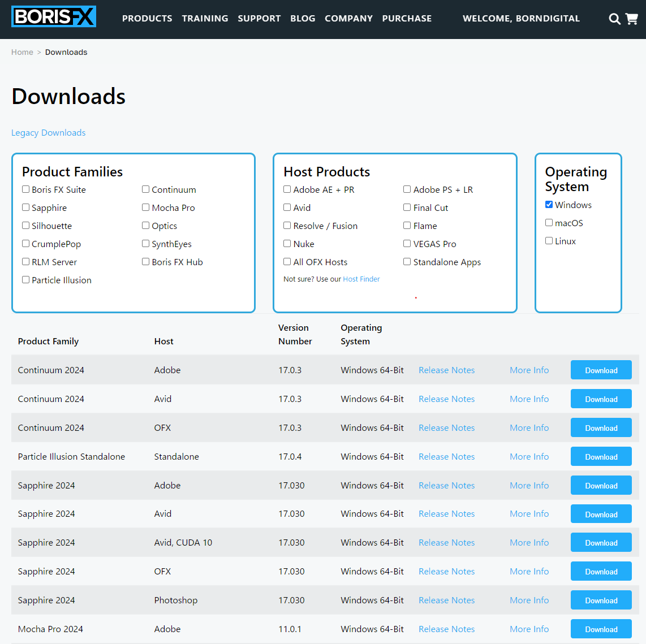Viewport: 646px width, 644px height.
Task: Check the Flame host checkbox
Action: pyautogui.click(x=407, y=225)
